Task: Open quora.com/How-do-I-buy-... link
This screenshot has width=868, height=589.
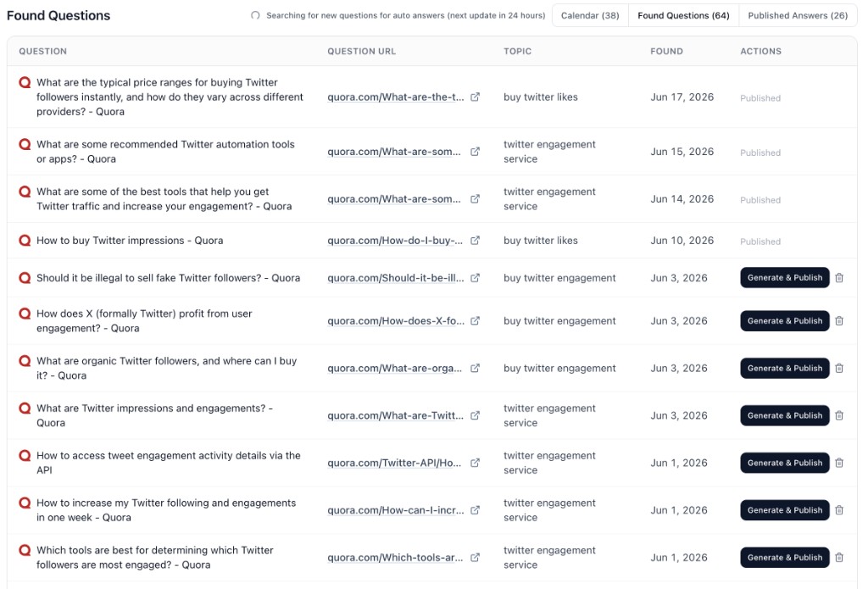Action: coord(395,240)
